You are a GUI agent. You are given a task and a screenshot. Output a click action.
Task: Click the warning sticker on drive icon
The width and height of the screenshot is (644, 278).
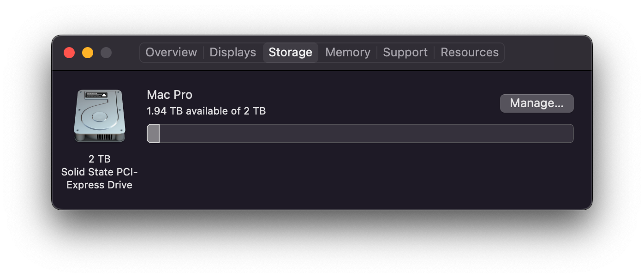coord(97,95)
